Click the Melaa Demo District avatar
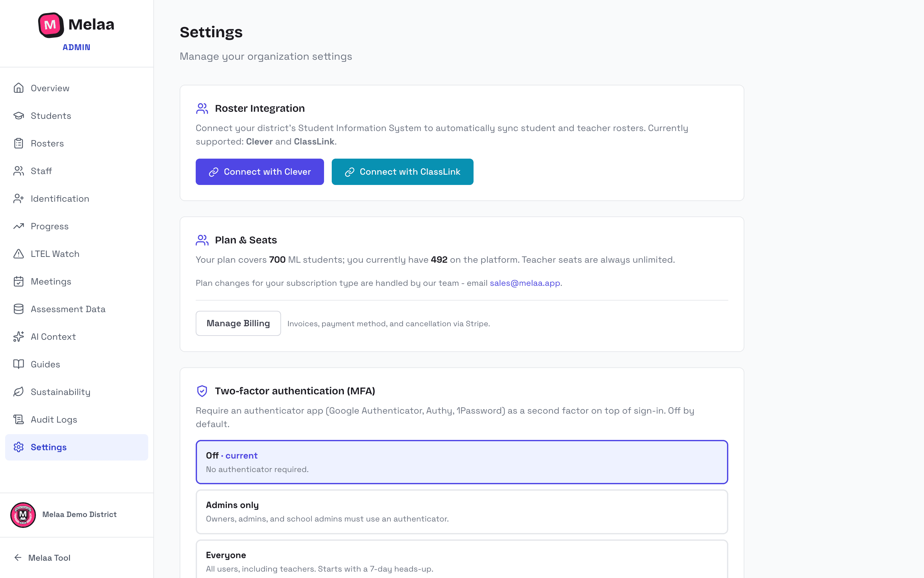Viewport: 924px width, 578px height. click(23, 514)
